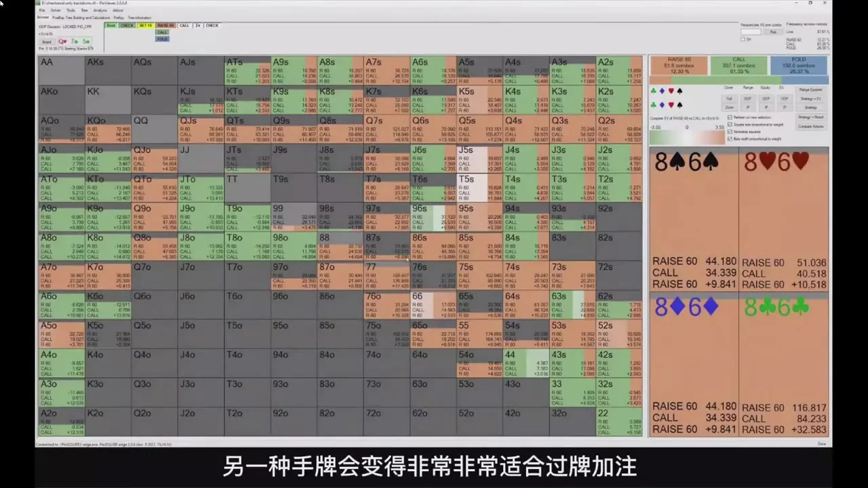Toggle Square size proportional to weight
Viewport: 868px width, 488px height.
pos(730,125)
